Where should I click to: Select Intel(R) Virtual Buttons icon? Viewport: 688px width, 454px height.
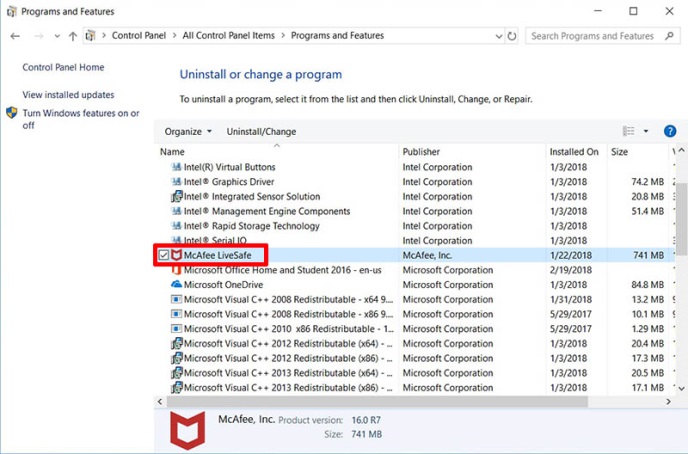pos(176,167)
